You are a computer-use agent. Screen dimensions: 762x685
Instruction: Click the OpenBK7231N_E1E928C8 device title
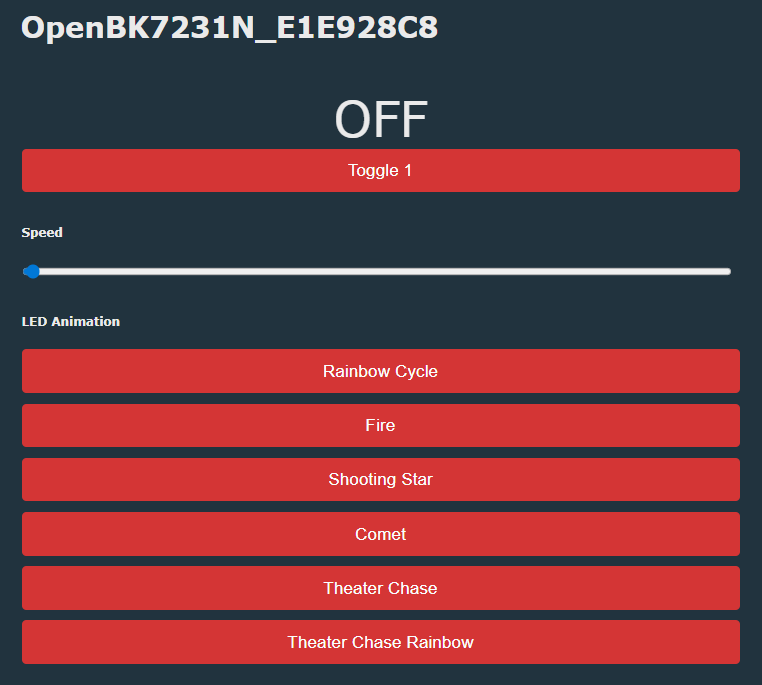tap(229, 28)
